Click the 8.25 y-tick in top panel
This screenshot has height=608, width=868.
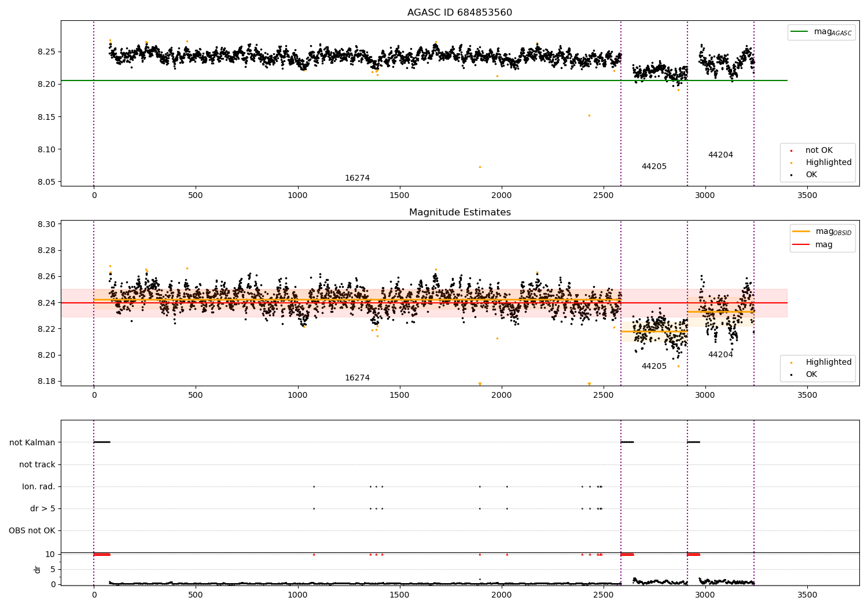(47, 52)
